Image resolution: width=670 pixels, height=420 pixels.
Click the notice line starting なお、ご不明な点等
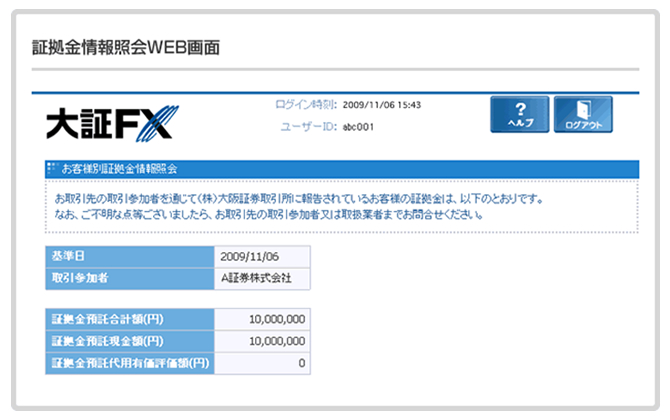(x=268, y=214)
